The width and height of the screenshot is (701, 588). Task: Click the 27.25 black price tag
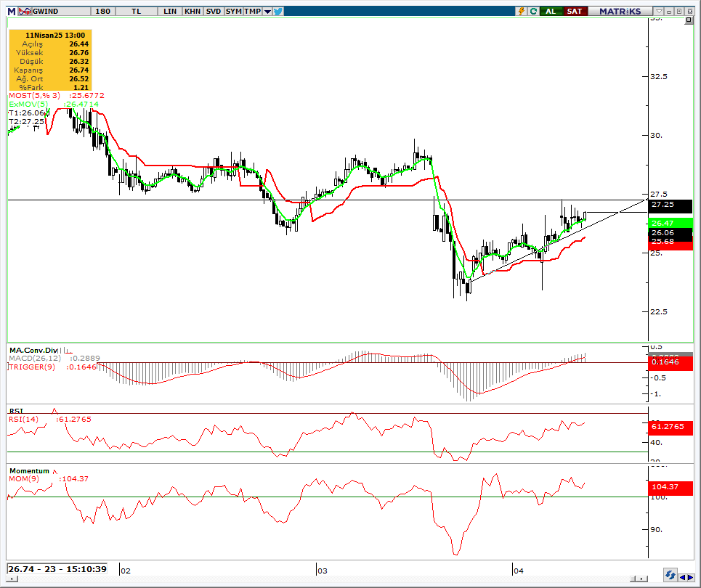[670, 205]
